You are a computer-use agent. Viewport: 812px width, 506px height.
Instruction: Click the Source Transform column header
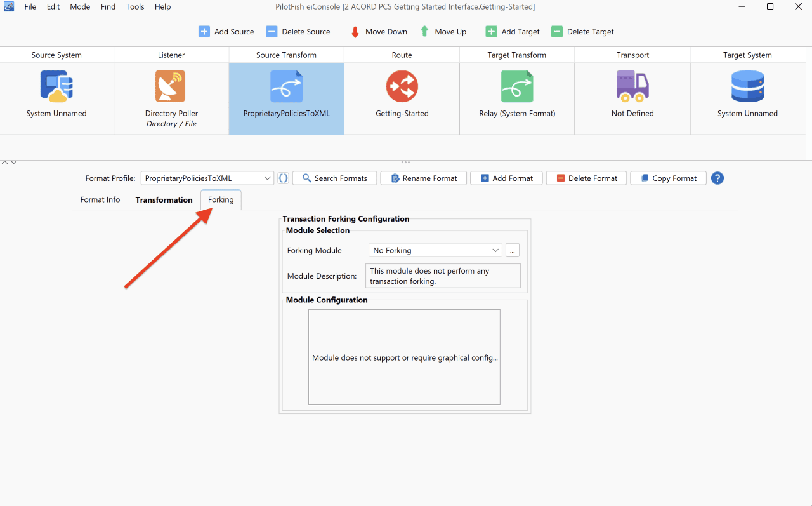(287, 55)
